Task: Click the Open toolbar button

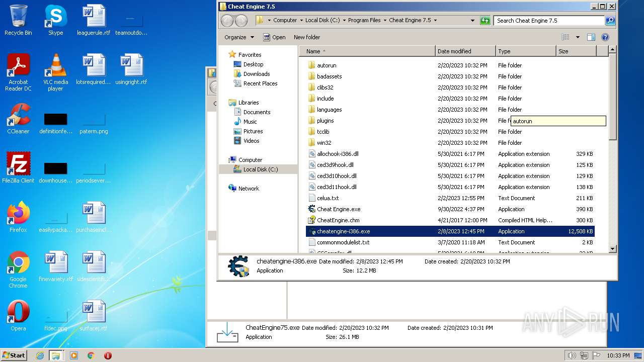Action: click(275, 37)
